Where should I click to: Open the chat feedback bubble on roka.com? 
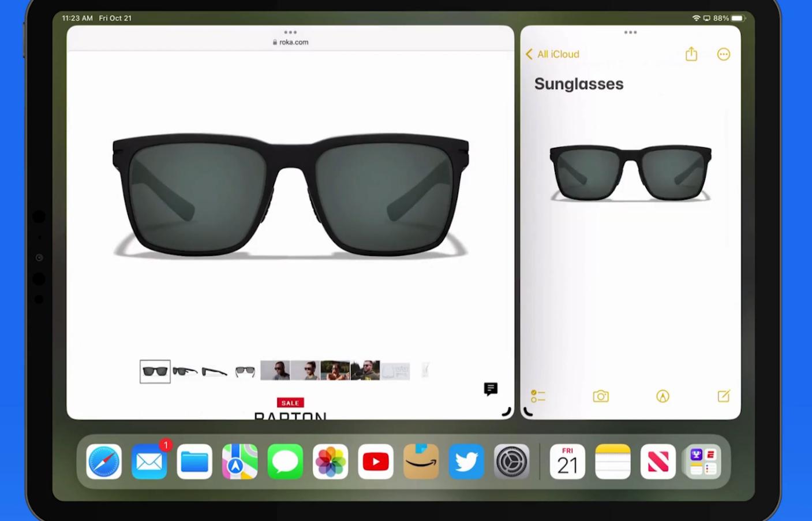click(490, 389)
